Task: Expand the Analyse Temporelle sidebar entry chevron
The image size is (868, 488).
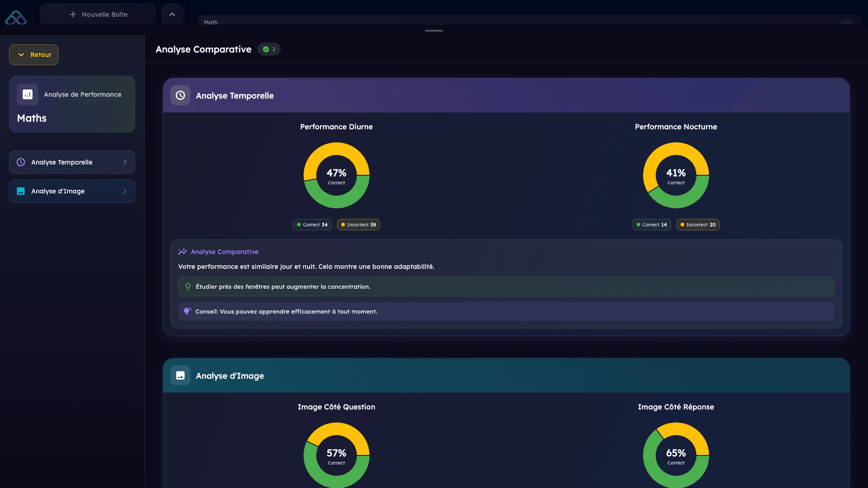Action: coord(125,162)
